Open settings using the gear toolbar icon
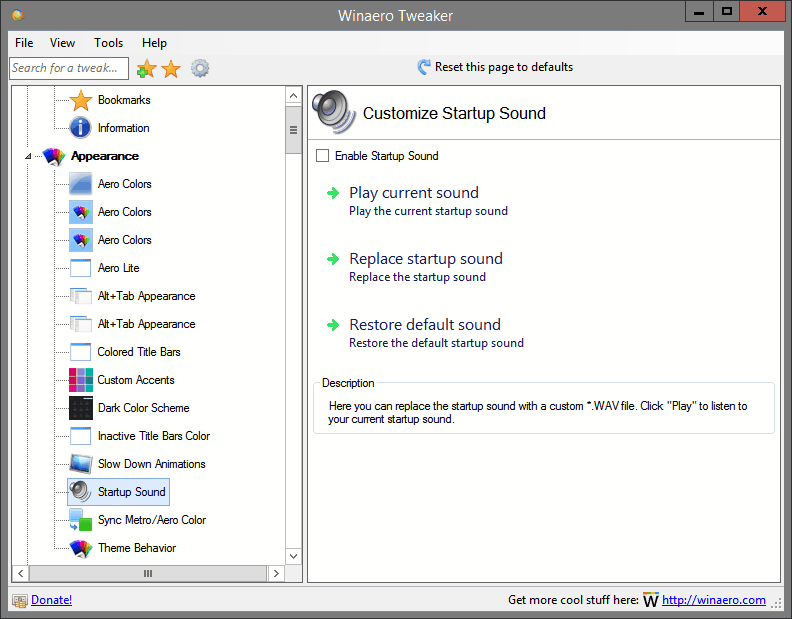Viewport: 792px width, 619px height. tap(200, 68)
